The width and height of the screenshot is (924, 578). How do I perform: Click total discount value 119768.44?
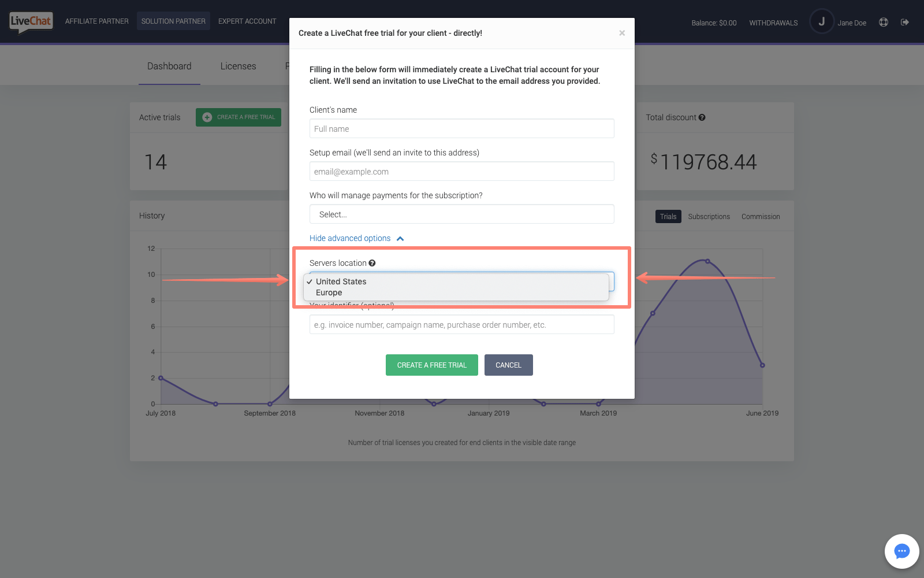(703, 162)
